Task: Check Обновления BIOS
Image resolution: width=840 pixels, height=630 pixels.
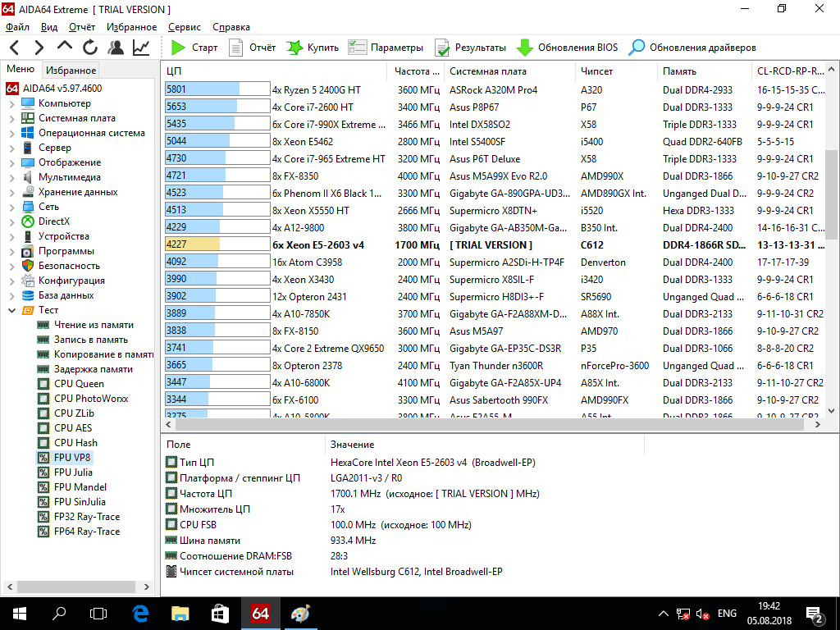Action: (x=567, y=48)
